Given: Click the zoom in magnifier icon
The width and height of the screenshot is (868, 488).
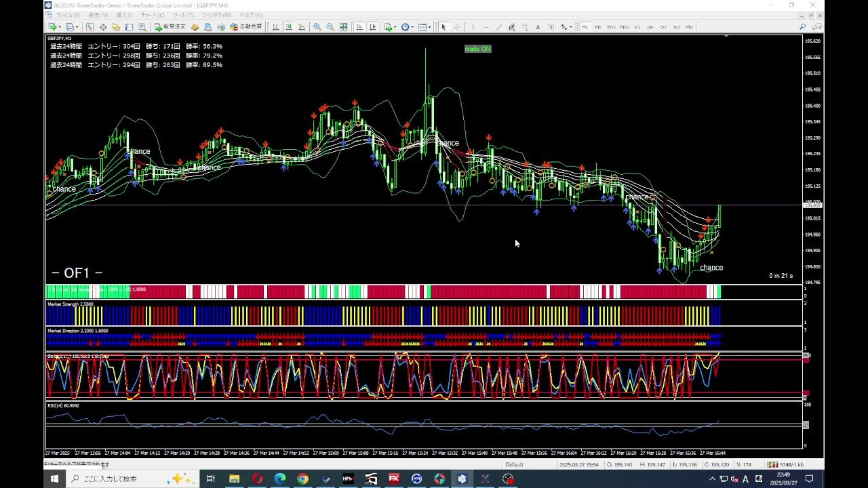Looking at the screenshot, I should coord(317,27).
